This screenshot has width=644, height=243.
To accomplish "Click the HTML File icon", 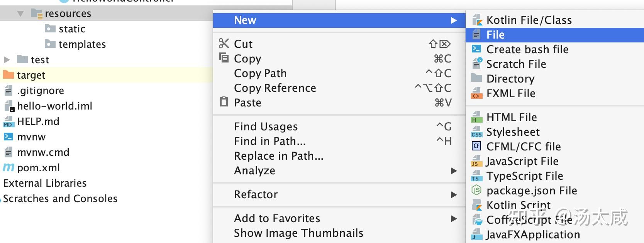I will pos(477,117).
